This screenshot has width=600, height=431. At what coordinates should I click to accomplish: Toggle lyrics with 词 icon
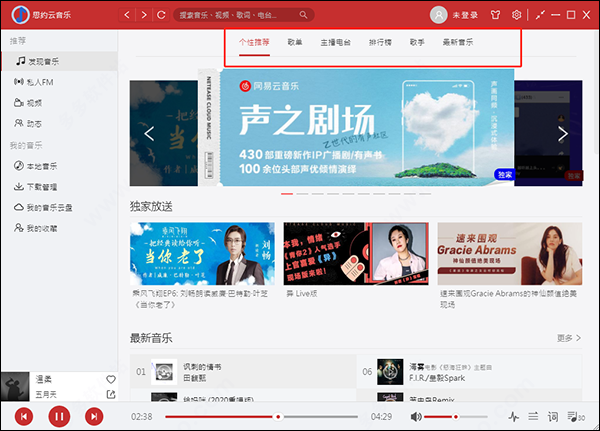[553, 416]
